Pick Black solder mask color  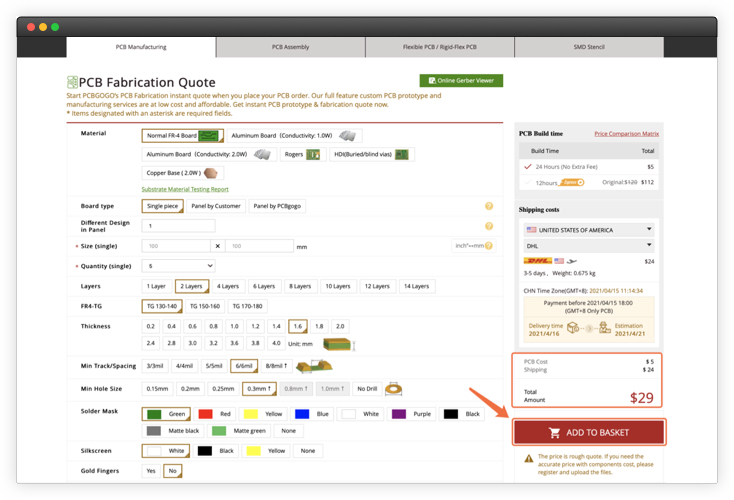(x=462, y=414)
